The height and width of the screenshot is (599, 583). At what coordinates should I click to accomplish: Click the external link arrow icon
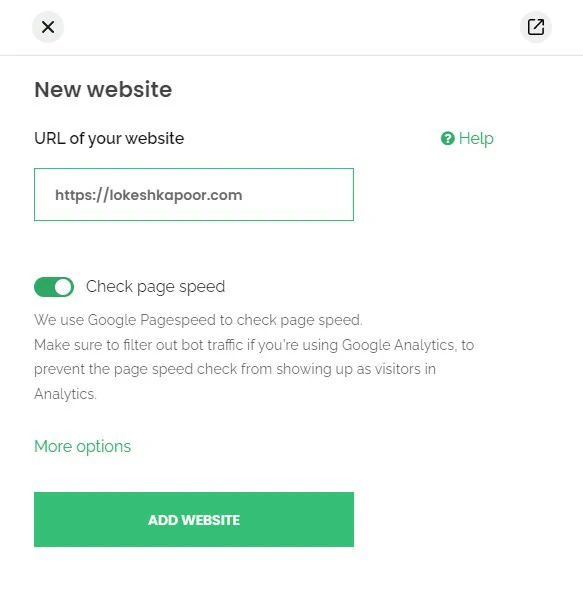click(x=536, y=27)
